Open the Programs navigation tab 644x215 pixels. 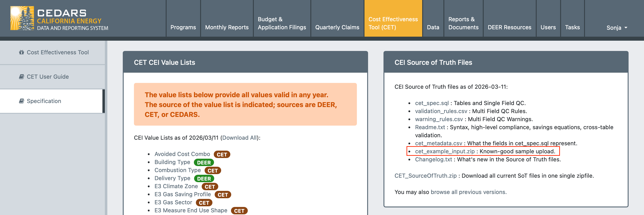[183, 27]
